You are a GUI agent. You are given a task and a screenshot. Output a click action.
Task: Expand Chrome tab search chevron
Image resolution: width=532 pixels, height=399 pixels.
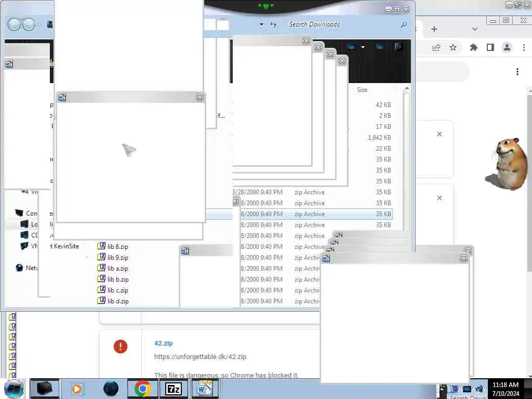click(x=475, y=29)
